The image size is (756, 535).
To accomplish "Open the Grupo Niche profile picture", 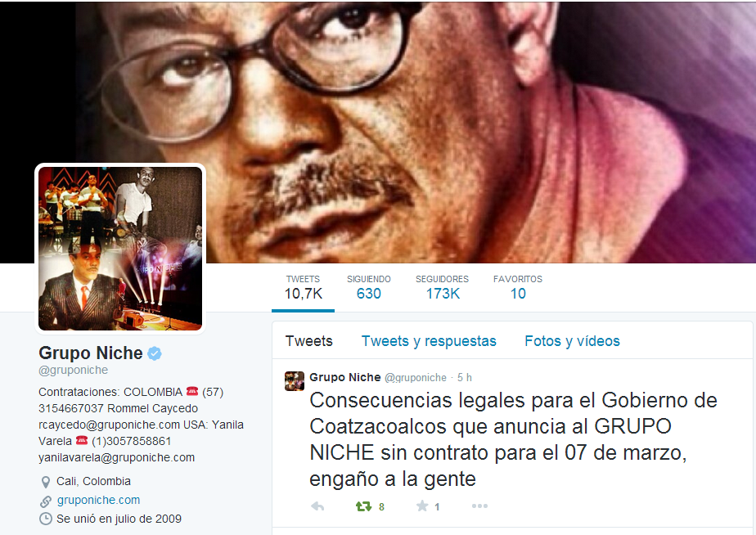I will point(120,248).
